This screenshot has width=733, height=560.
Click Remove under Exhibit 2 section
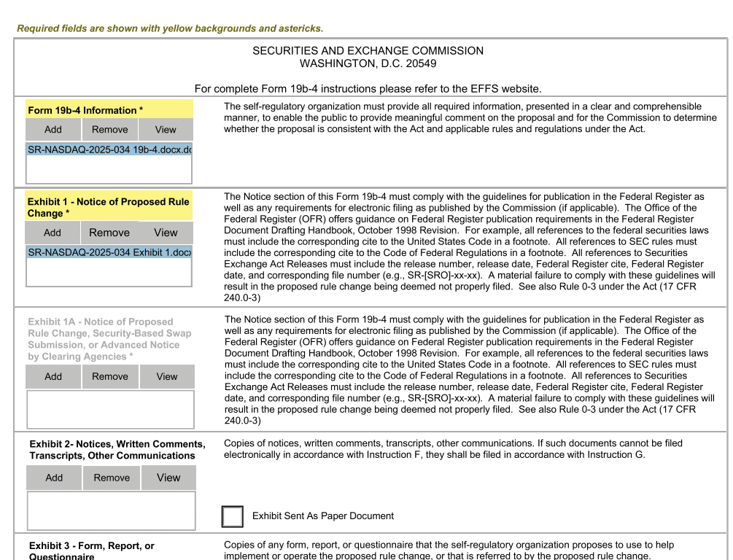click(111, 478)
